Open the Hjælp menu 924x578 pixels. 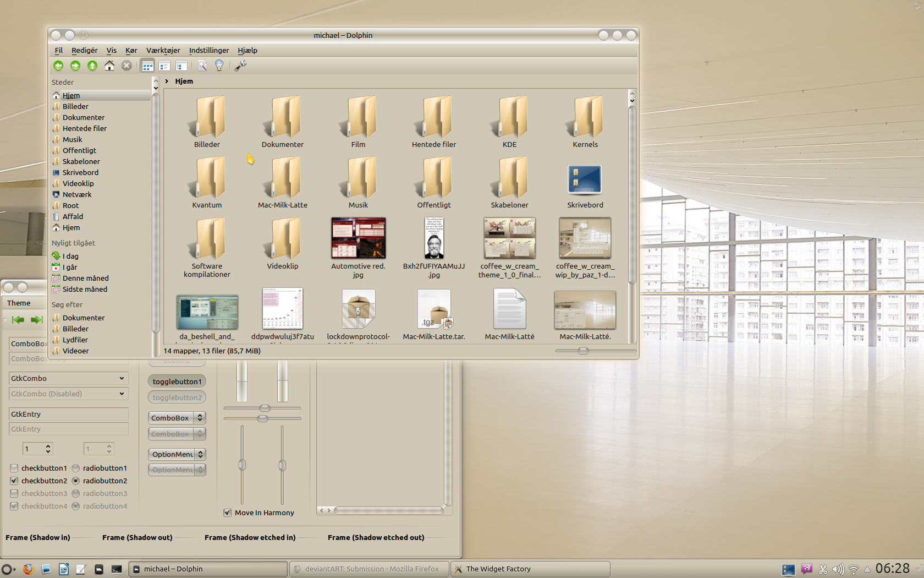[x=248, y=50]
